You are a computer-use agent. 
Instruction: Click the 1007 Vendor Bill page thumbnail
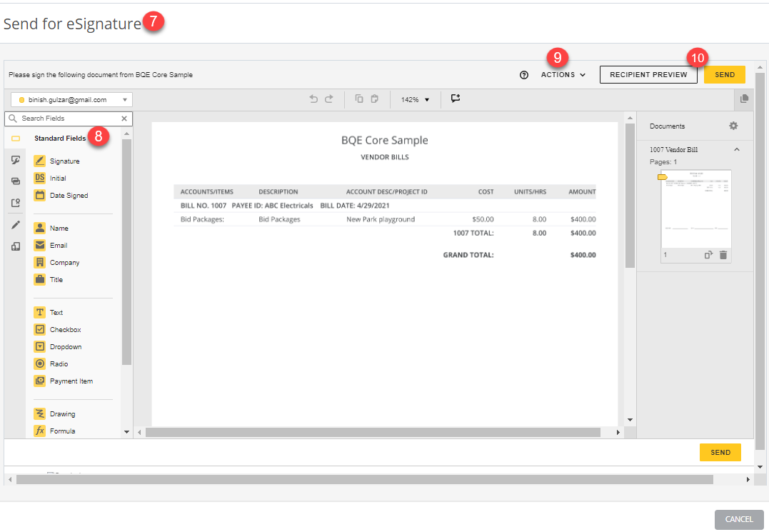coord(696,209)
